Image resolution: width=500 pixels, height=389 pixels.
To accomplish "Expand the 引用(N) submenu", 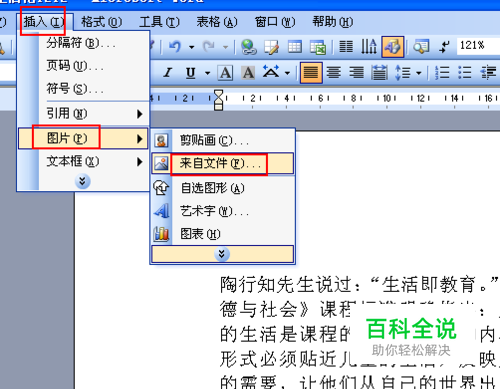I will [x=83, y=114].
